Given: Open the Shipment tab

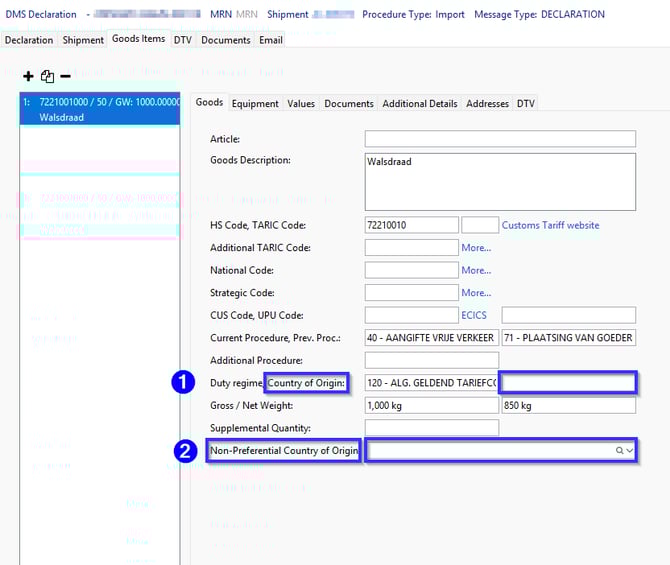Looking at the screenshot, I should click(83, 40).
